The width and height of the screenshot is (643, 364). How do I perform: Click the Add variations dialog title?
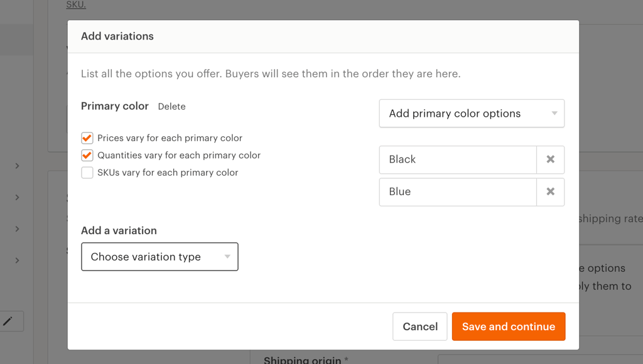click(x=117, y=36)
